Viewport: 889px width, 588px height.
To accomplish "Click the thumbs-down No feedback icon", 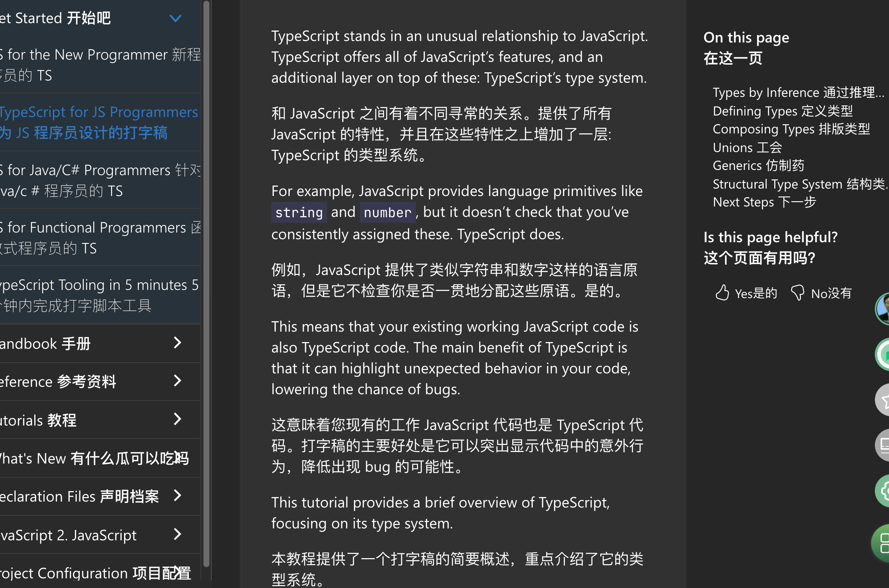I will pos(797,293).
